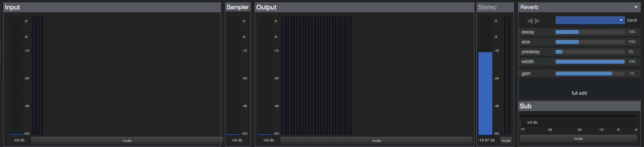Select next Reverb preset arrow
This screenshot has width=644, height=147.
[537, 21]
